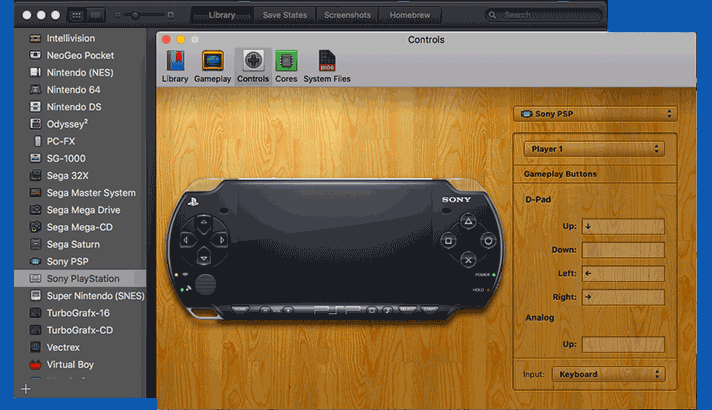Switch to the Screenshots tab

(x=347, y=15)
